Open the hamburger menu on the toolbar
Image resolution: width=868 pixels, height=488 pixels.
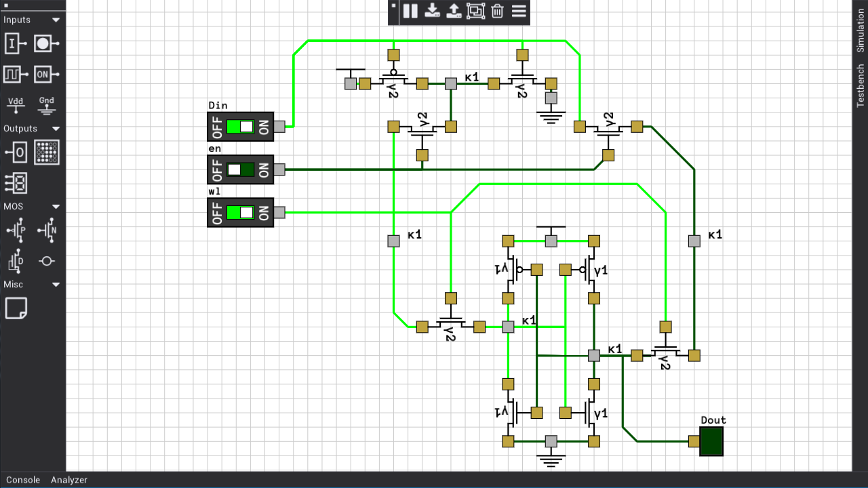point(519,11)
